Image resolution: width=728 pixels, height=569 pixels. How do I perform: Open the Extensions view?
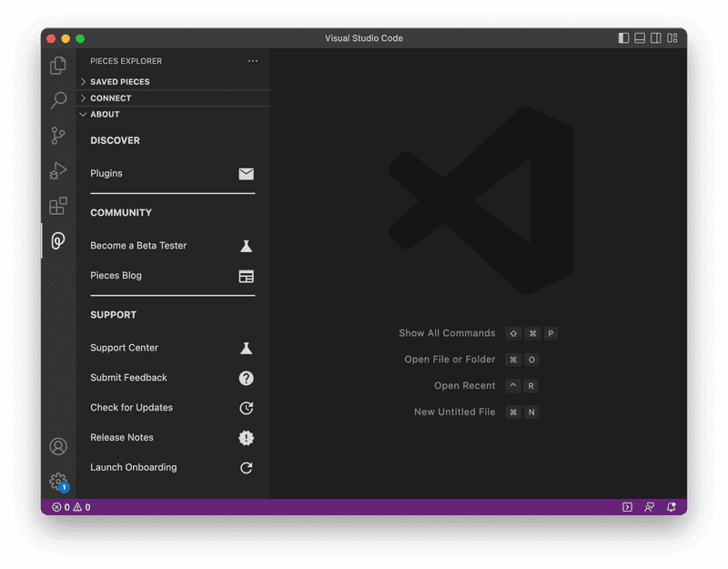tap(58, 206)
